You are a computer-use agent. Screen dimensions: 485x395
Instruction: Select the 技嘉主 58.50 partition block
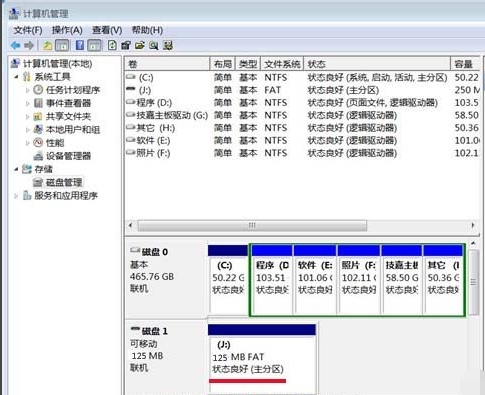(402, 280)
